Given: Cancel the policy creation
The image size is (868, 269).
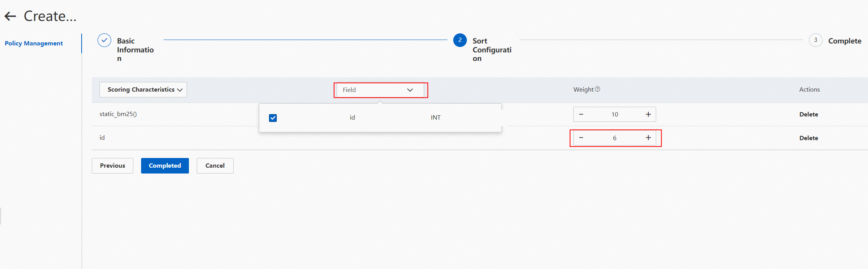Looking at the screenshot, I should click(215, 166).
